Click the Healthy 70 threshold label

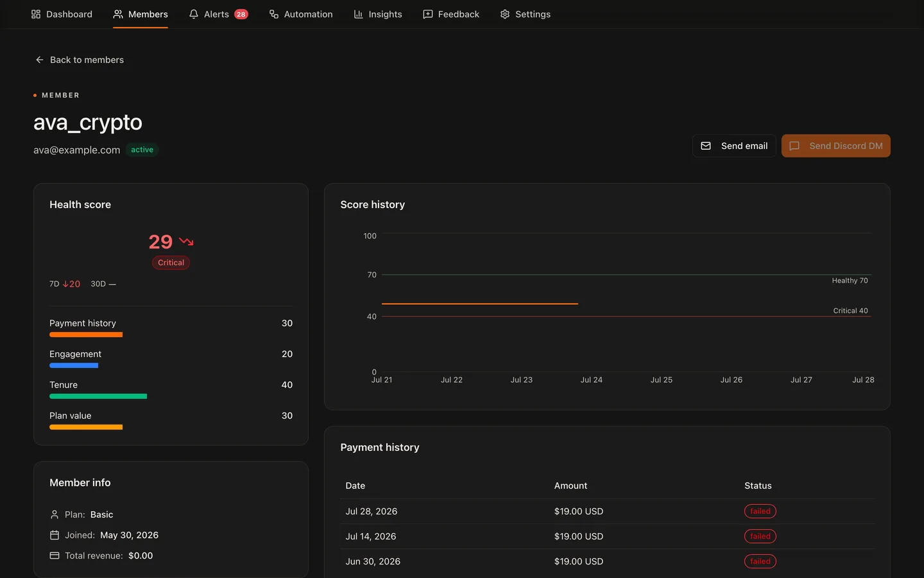[x=850, y=281]
